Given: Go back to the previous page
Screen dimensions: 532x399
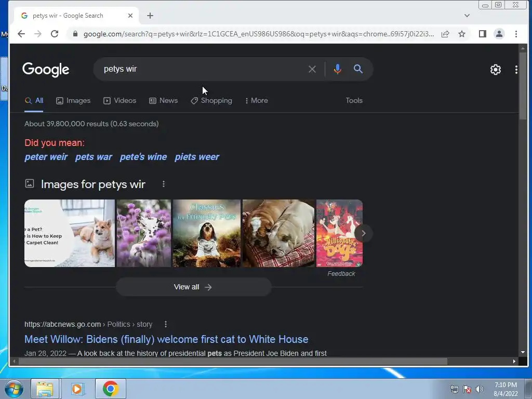Looking at the screenshot, I should pos(21,34).
